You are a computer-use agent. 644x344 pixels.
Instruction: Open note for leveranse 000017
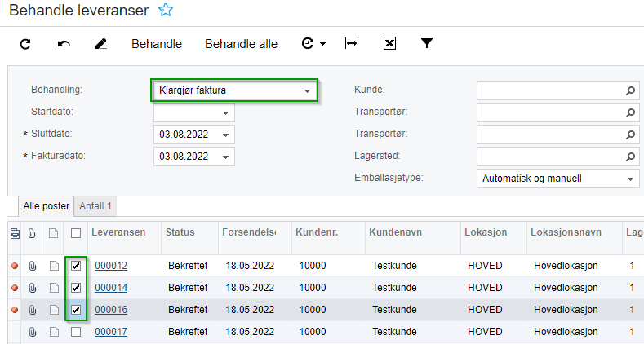point(54,332)
